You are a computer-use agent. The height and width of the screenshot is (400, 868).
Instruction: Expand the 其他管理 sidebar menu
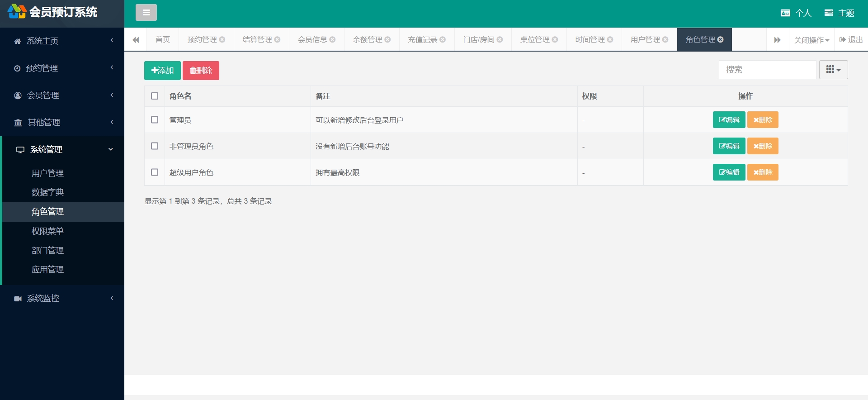point(62,123)
